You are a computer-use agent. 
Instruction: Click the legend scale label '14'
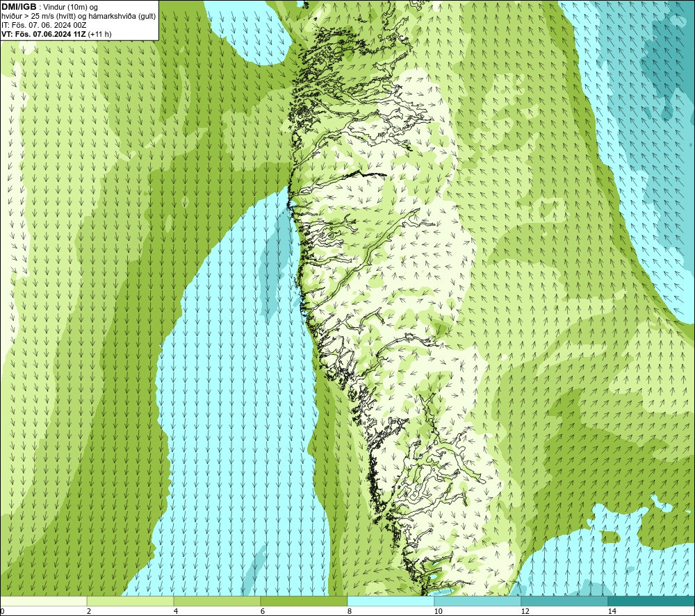pos(612,612)
